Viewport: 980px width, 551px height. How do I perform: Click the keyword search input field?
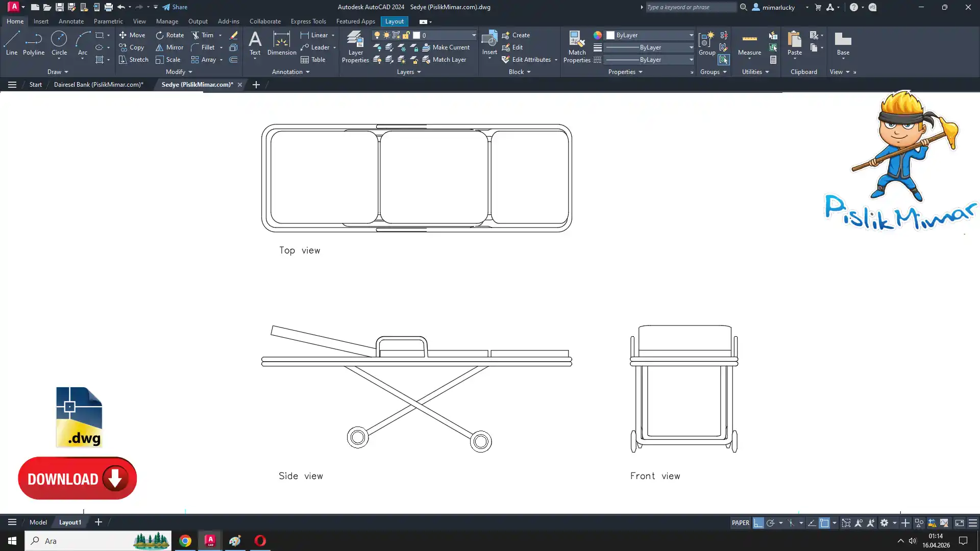690,7
